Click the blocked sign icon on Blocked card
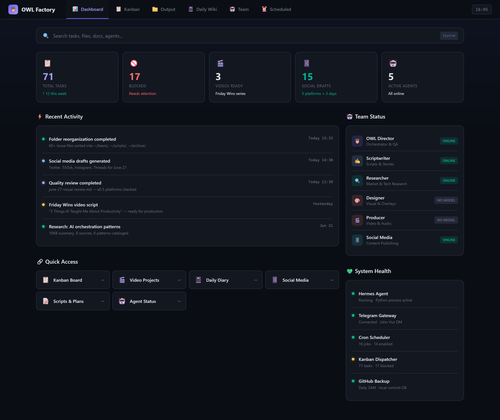 134,63
